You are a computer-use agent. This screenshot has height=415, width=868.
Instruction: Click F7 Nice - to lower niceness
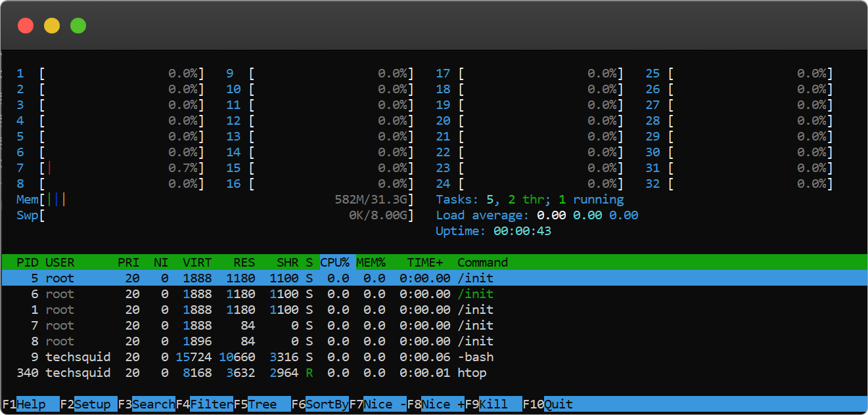pyautogui.click(x=378, y=404)
